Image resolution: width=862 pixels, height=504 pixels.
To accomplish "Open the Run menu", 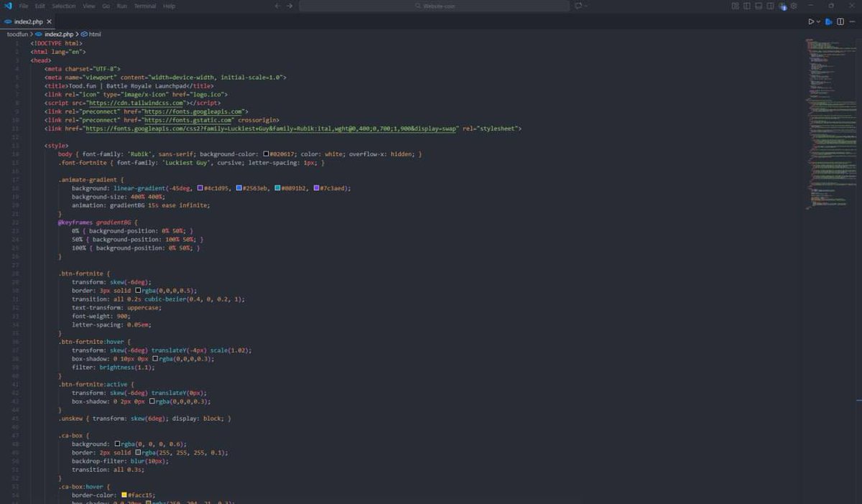I will (122, 6).
